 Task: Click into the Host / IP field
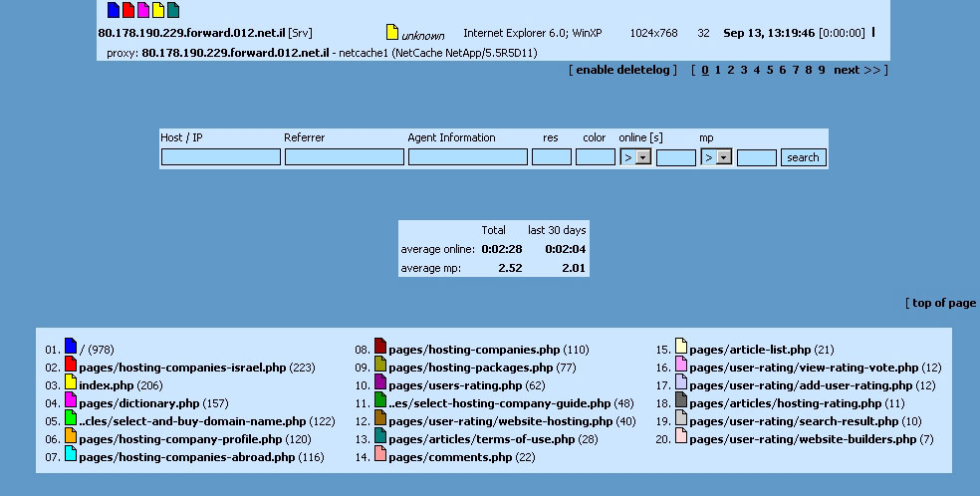pyautogui.click(x=221, y=157)
